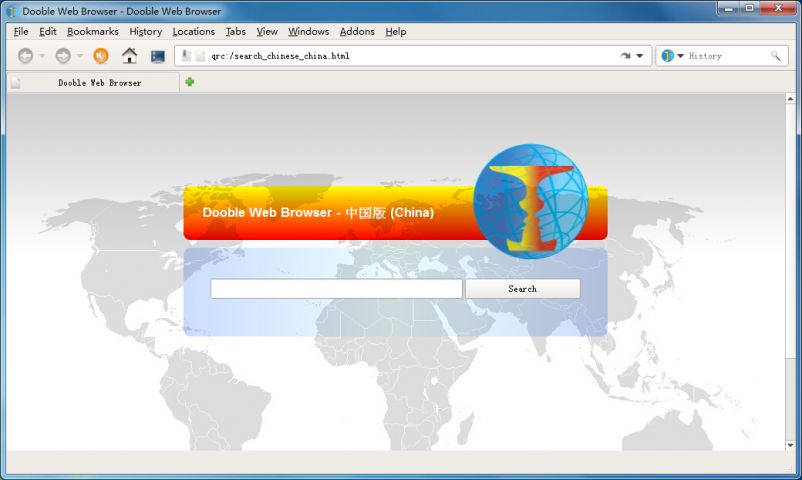Open the desktop monitor toolbar icon

[158, 56]
